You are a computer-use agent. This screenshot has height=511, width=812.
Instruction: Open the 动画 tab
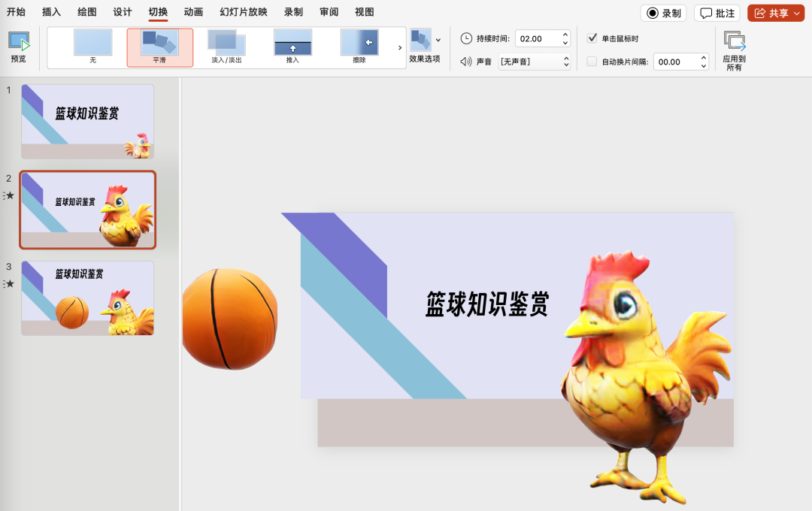(x=193, y=12)
